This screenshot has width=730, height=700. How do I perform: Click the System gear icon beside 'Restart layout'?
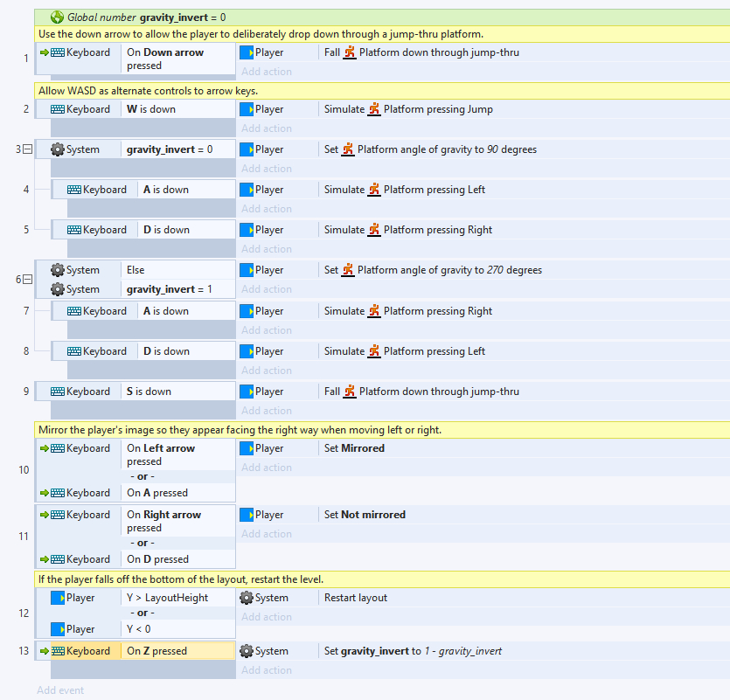click(247, 598)
